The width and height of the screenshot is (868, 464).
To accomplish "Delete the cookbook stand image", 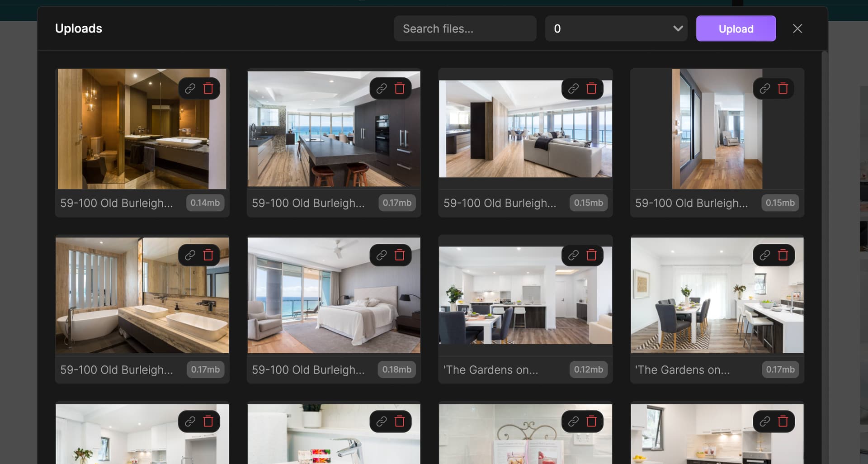I will 591,421.
